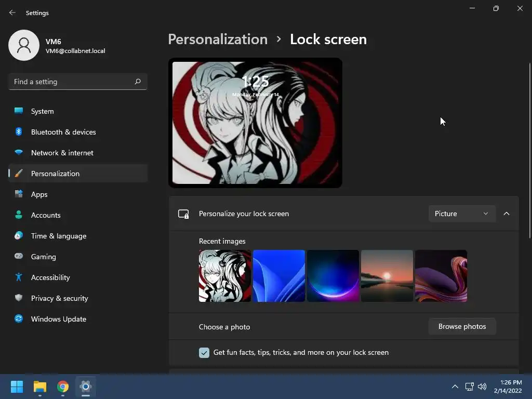
Task: Click the Network wifi icon in sidebar
Action: point(19,152)
